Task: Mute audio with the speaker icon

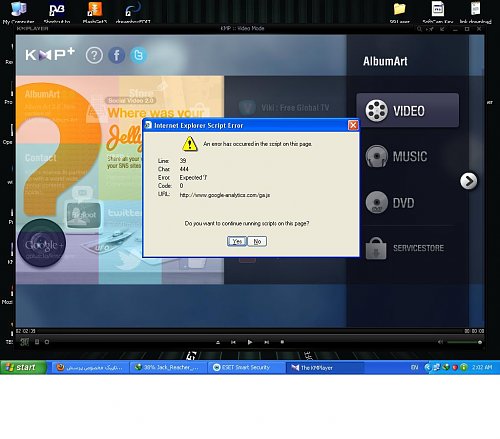Action: [441, 342]
